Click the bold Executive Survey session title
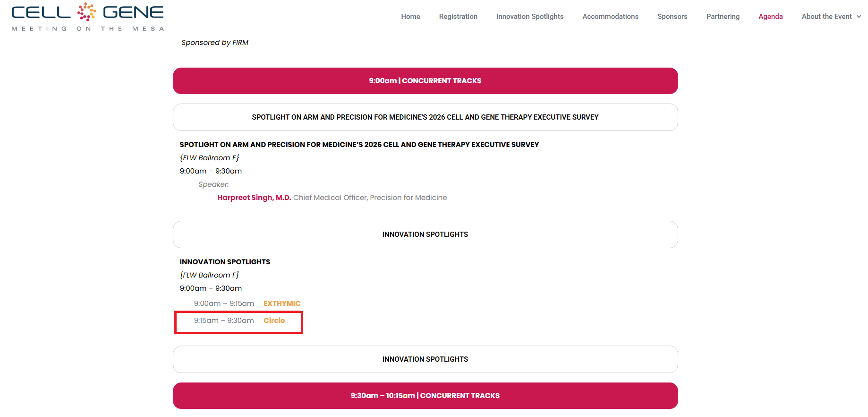 359,145
